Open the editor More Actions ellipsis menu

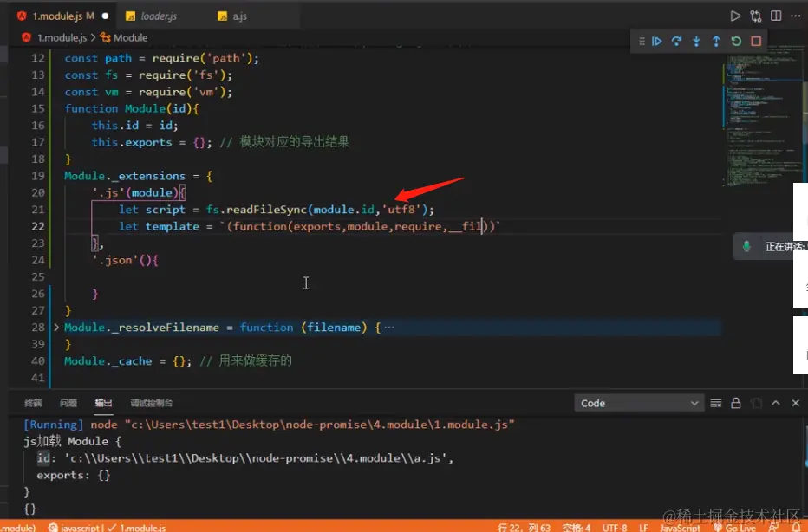coord(796,16)
